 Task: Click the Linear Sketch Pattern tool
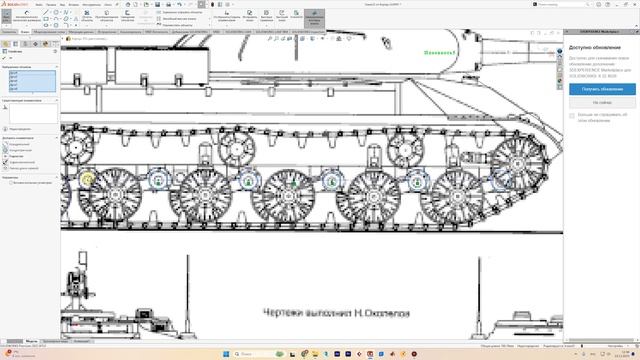point(177,19)
